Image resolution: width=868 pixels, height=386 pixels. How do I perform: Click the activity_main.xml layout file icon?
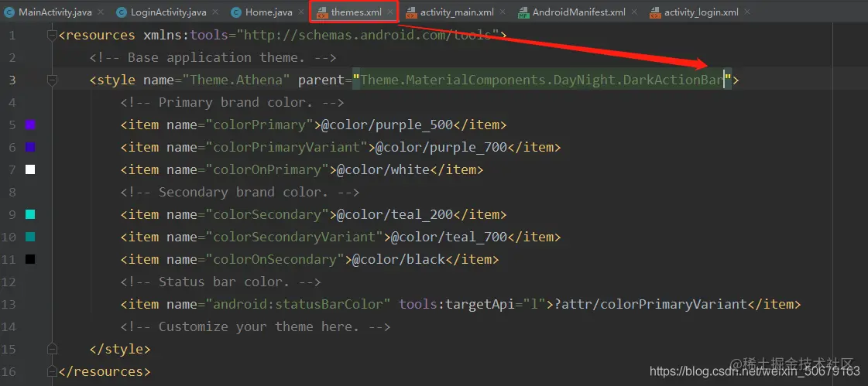[411, 12]
